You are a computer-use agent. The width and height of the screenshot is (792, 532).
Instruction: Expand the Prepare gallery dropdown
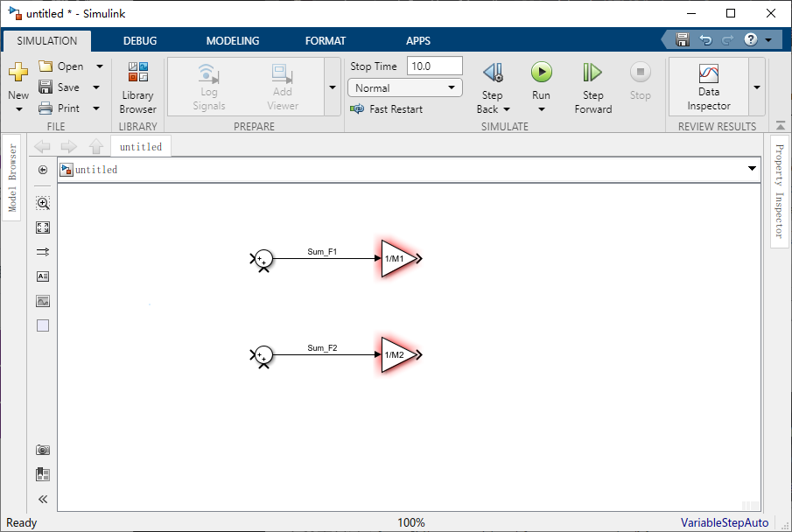coord(333,87)
